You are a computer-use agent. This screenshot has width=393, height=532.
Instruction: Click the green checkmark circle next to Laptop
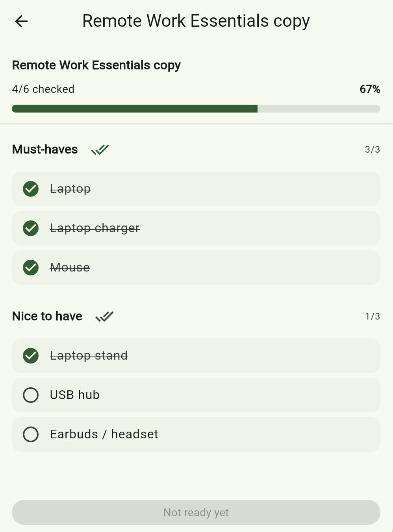(31, 189)
